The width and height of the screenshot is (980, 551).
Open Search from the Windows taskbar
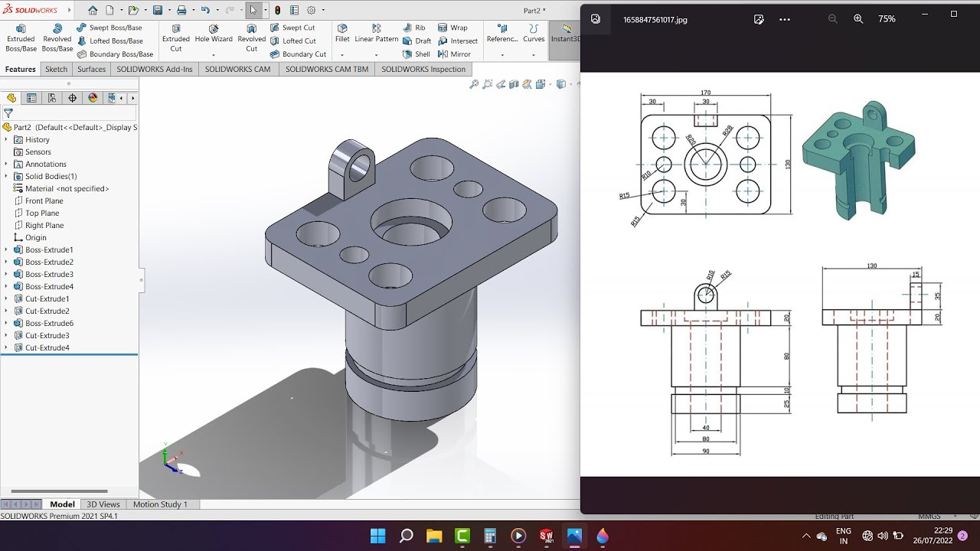point(407,536)
